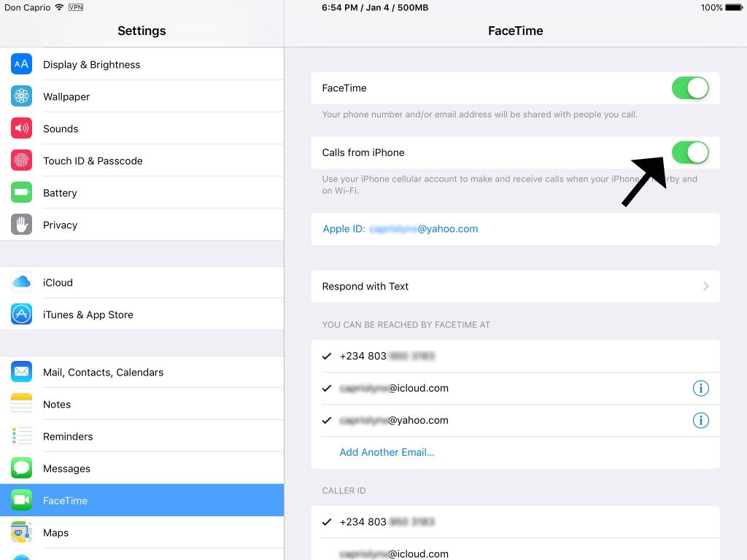Tap the green Battery icon
The height and width of the screenshot is (560, 747).
[21, 192]
